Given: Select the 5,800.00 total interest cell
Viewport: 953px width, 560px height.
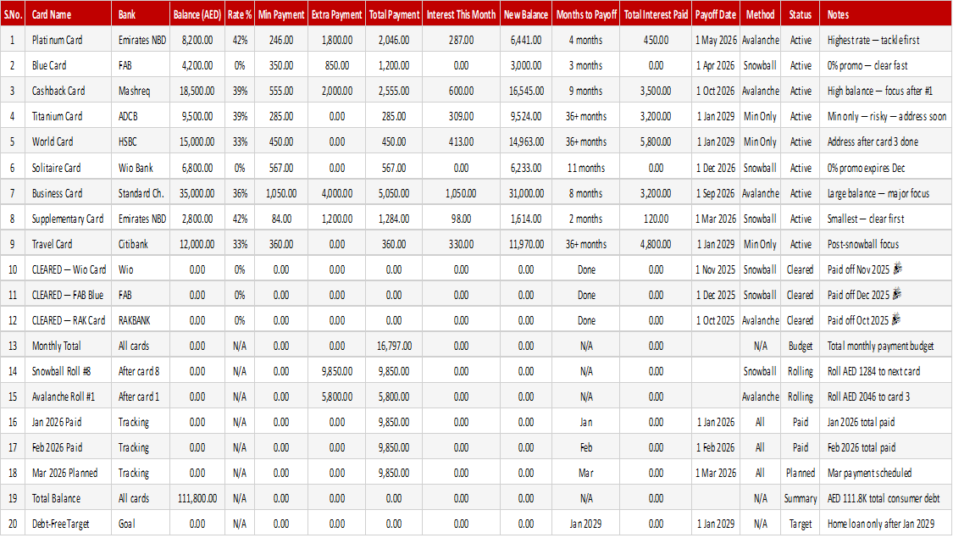Looking at the screenshot, I should click(656, 141).
